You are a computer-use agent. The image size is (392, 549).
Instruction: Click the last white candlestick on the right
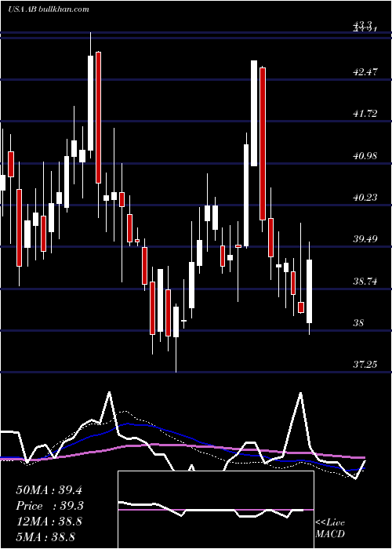310,291
